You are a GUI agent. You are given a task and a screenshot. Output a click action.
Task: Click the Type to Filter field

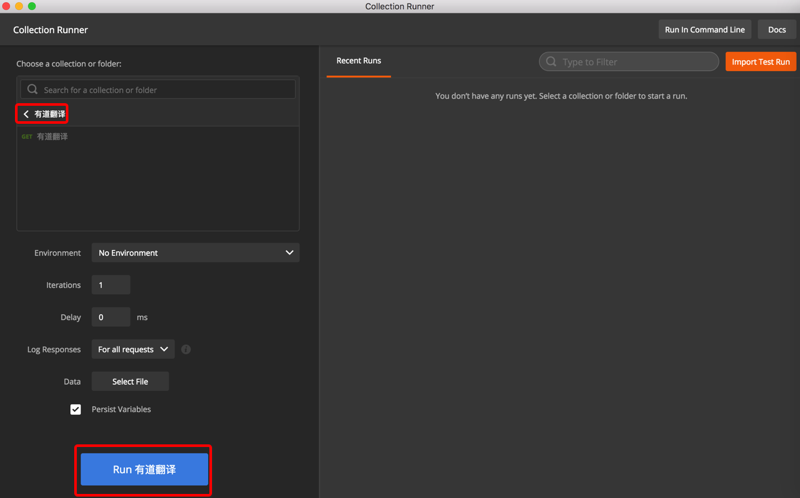click(629, 62)
